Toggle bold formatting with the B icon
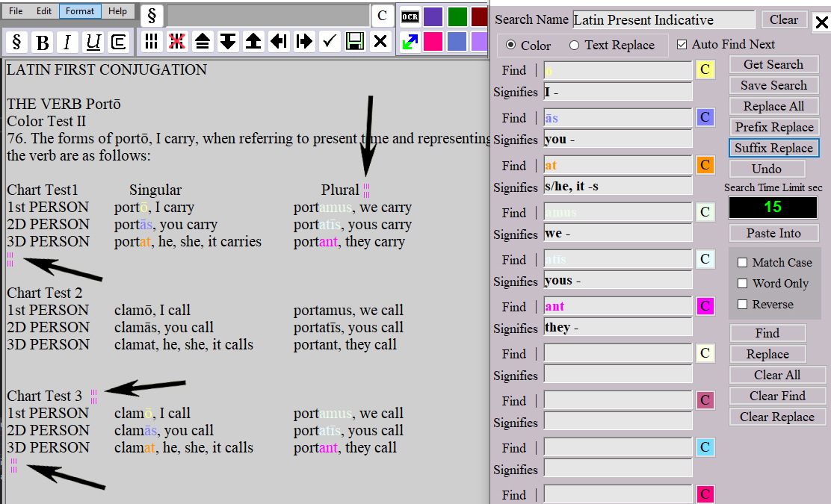 pos(43,42)
